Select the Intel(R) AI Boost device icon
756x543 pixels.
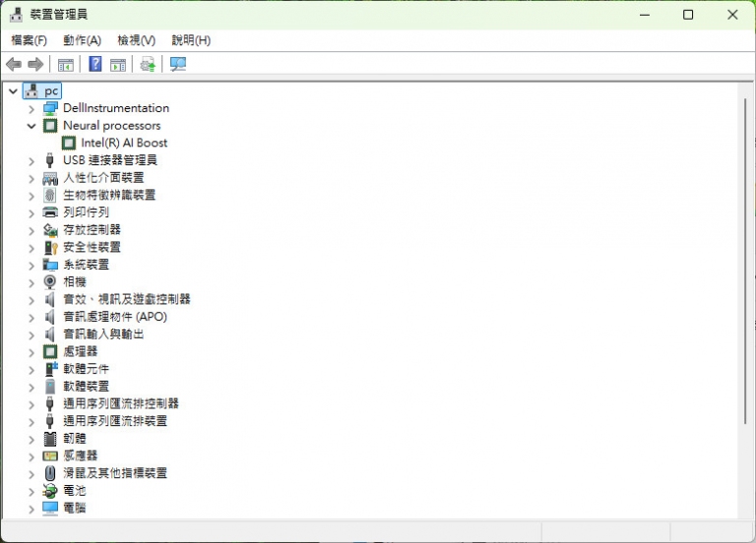69,143
